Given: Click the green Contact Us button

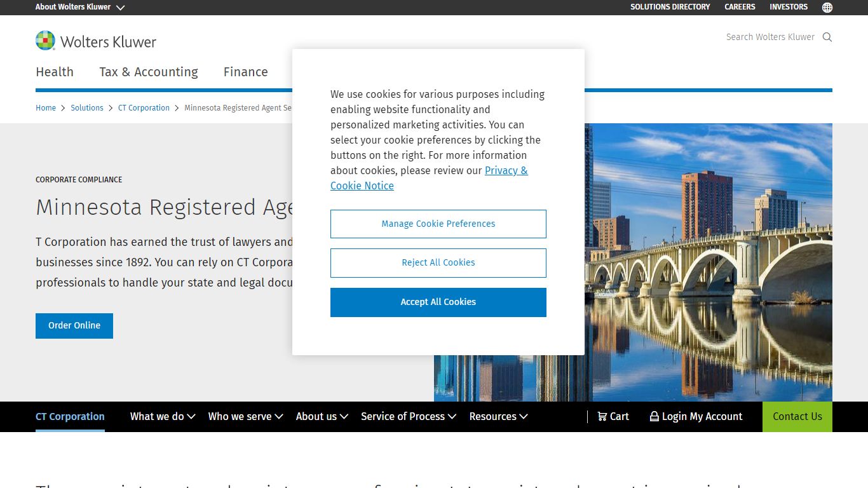Looking at the screenshot, I should [797, 417].
